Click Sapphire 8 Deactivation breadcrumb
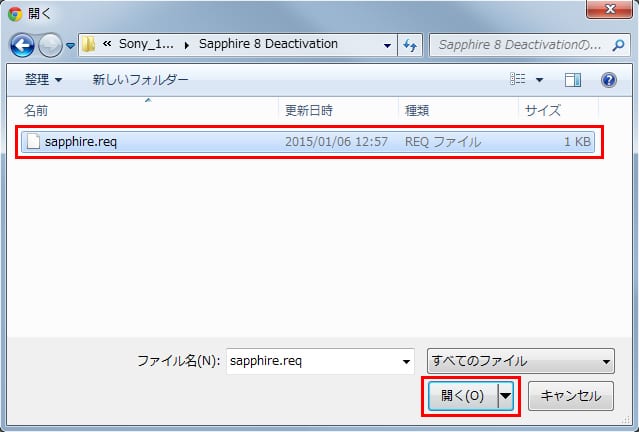 click(x=268, y=44)
